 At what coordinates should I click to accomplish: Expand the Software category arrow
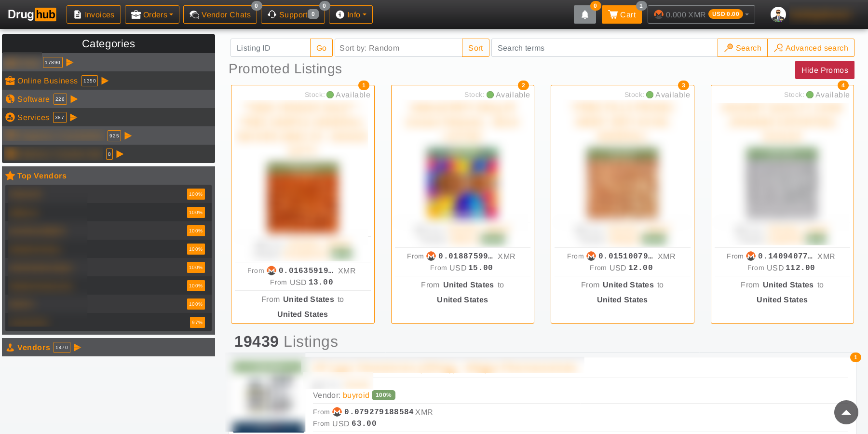tap(74, 99)
